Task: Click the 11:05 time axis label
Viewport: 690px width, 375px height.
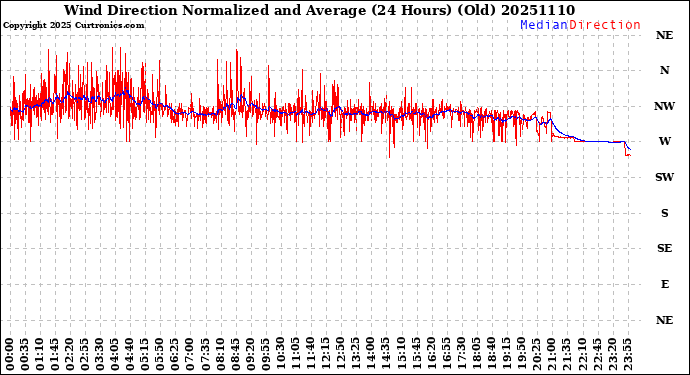Action: tap(296, 354)
